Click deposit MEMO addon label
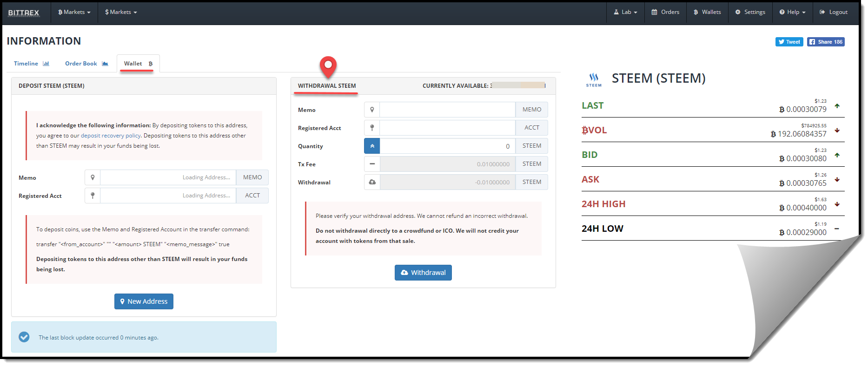Viewport: 868px width, 366px height. [x=252, y=177]
